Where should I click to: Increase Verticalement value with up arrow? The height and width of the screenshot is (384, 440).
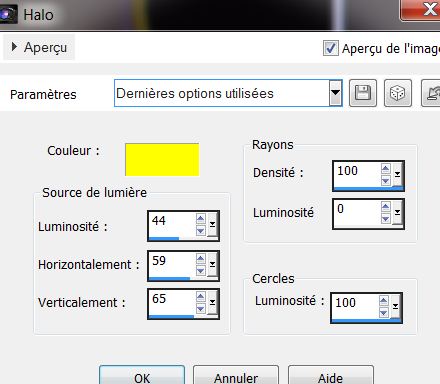tap(200, 297)
